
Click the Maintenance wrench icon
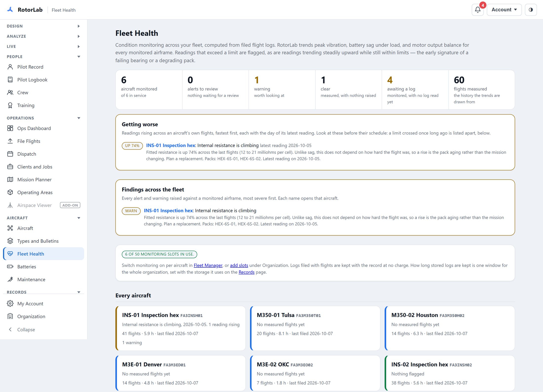click(x=10, y=280)
